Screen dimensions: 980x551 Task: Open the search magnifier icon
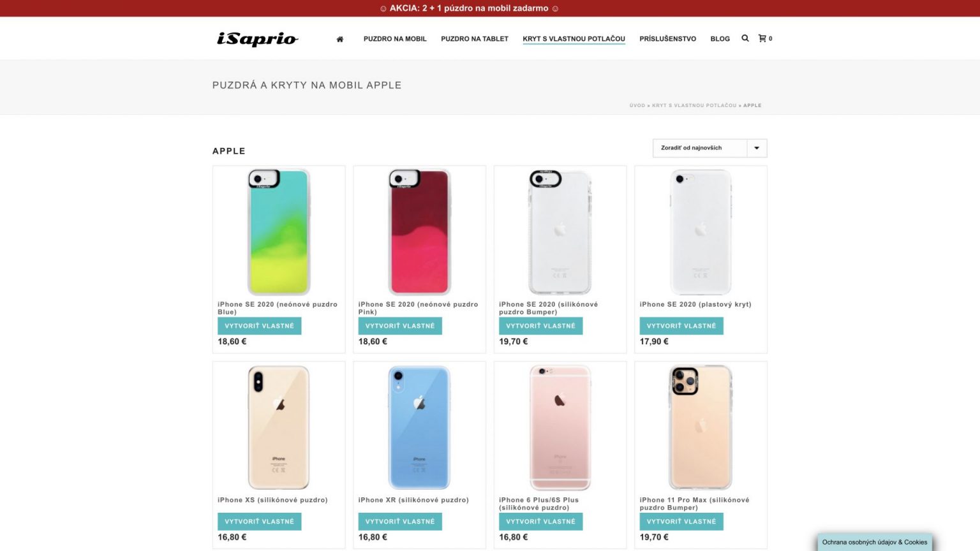(745, 38)
